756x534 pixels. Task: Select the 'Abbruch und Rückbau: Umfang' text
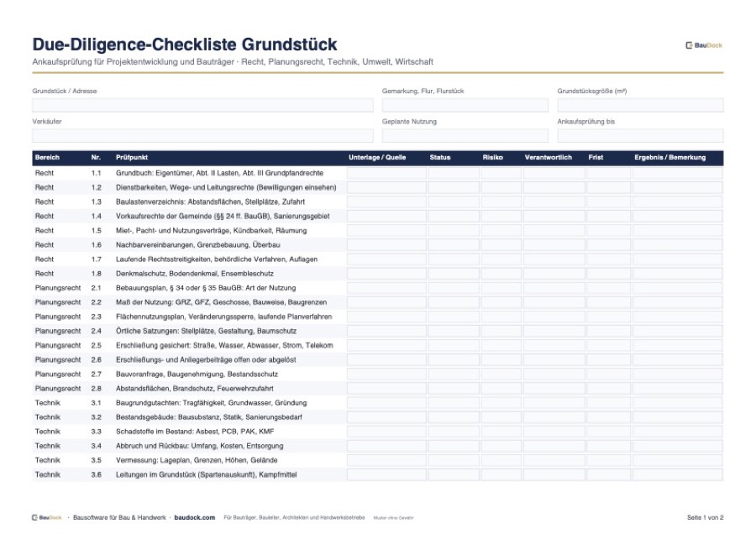click(x=200, y=446)
